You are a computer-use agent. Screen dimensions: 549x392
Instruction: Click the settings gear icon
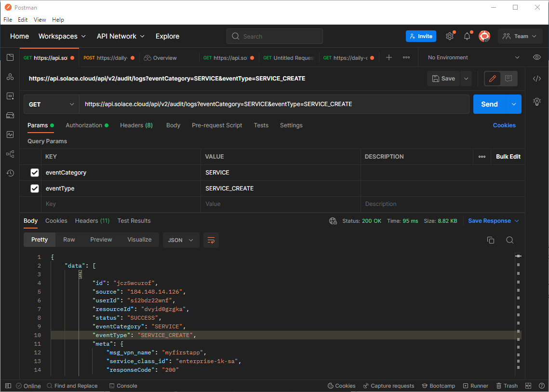click(x=449, y=36)
